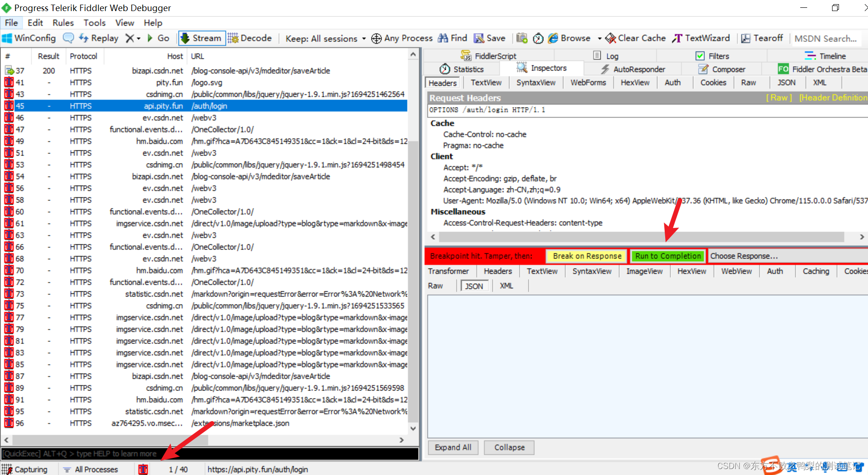868x475 pixels.
Task: Tearoff the inspectors panel
Action: 762,38
